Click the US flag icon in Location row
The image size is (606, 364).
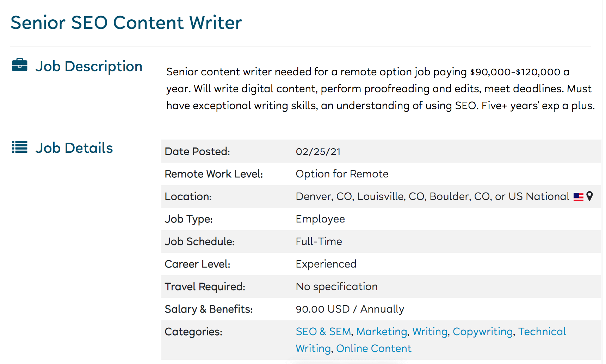(x=578, y=196)
